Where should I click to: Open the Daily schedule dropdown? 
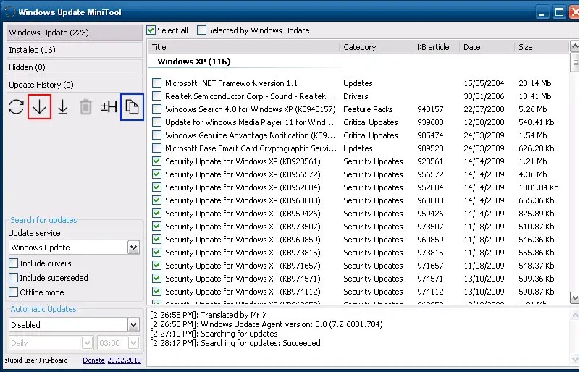[87, 343]
